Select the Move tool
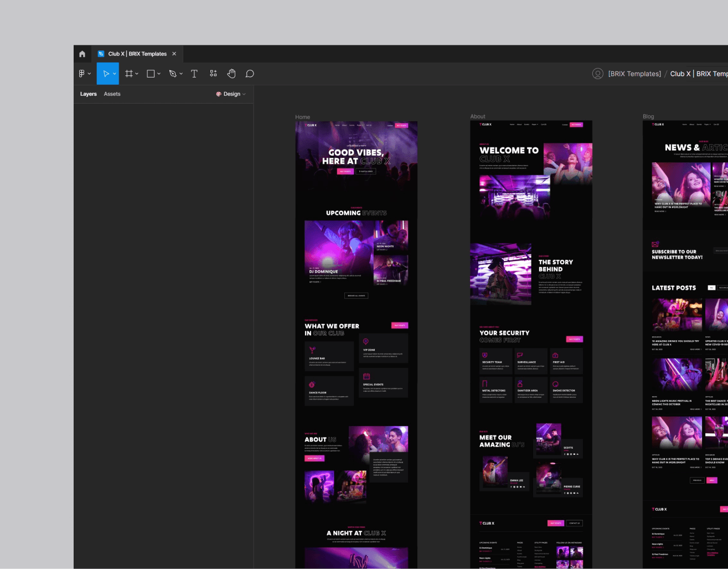The width and height of the screenshot is (728, 569). (x=106, y=74)
